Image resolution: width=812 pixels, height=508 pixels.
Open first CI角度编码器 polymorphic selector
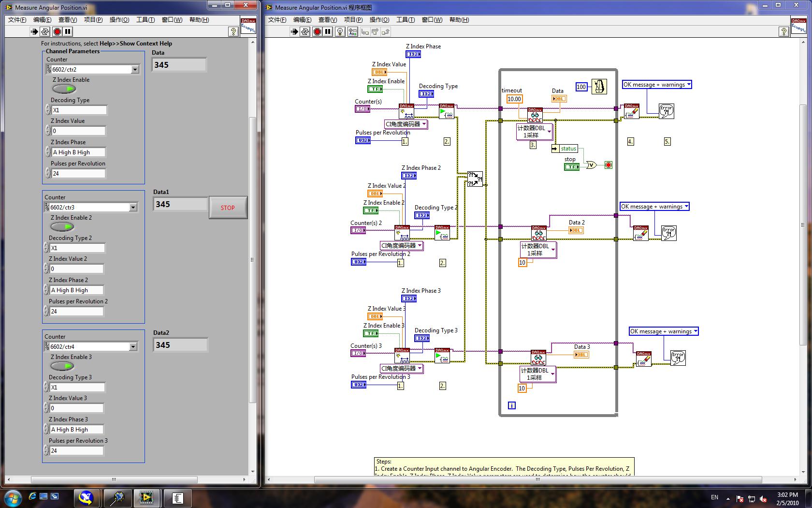[x=406, y=124]
